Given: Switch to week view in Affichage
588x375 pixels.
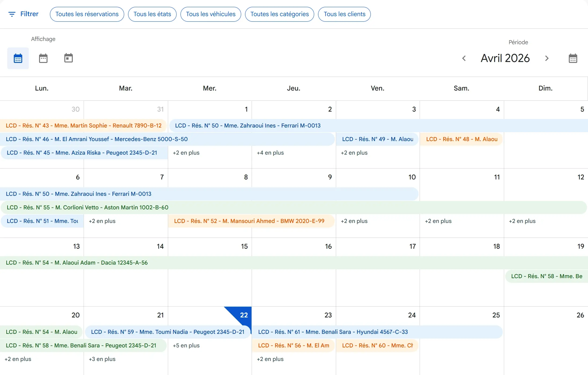Looking at the screenshot, I should 43,58.
